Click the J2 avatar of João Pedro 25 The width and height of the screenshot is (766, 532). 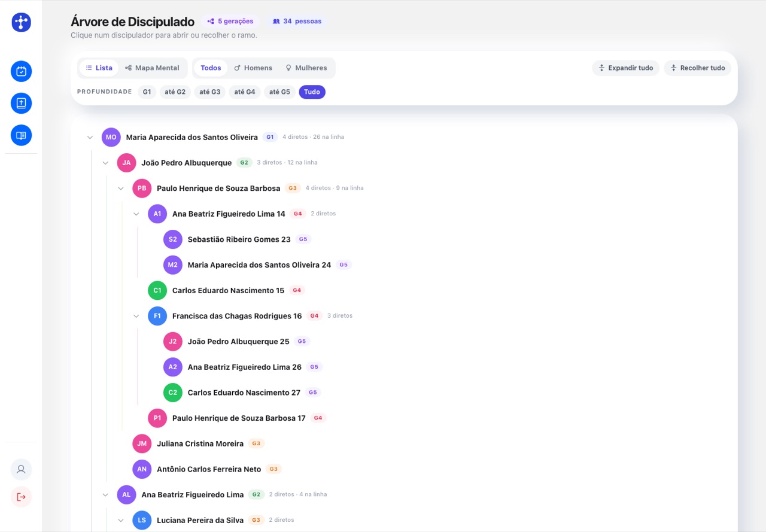pyautogui.click(x=173, y=341)
